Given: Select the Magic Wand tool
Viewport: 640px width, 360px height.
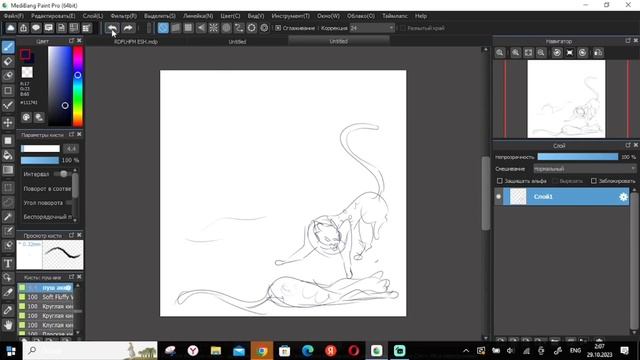Looking at the screenshot, I should pyautogui.click(x=8, y=217).
